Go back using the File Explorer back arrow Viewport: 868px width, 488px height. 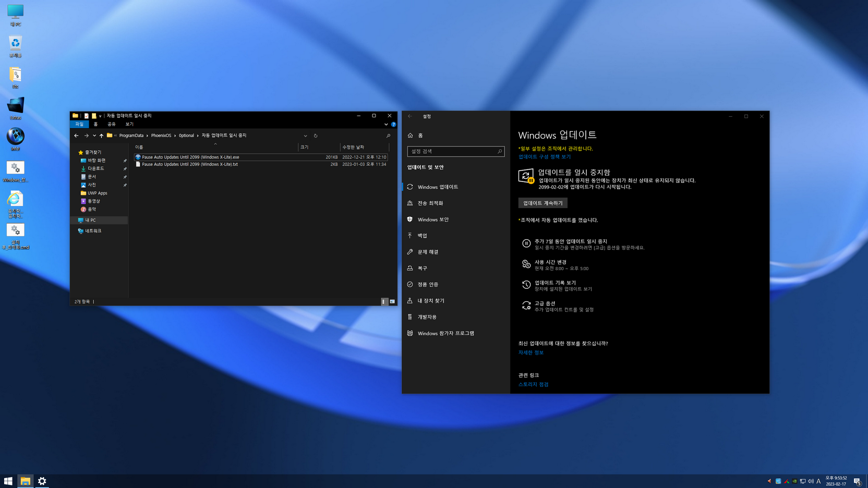(76, 136)
